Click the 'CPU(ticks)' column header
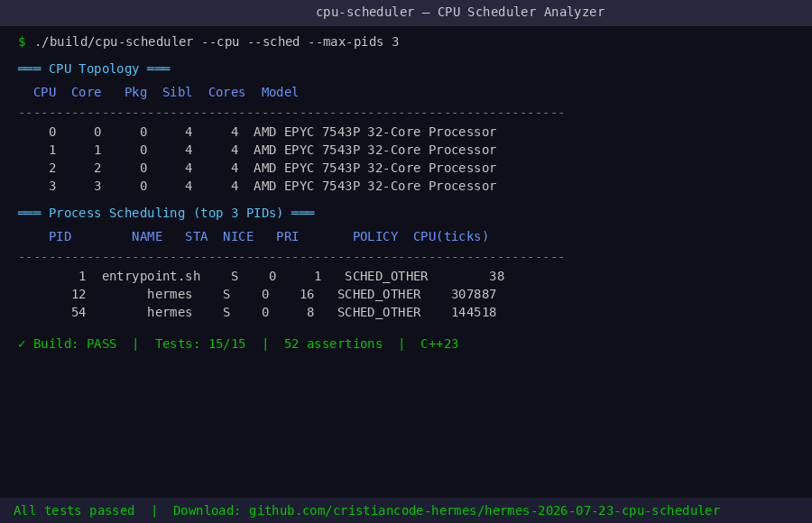 (451, 236)
